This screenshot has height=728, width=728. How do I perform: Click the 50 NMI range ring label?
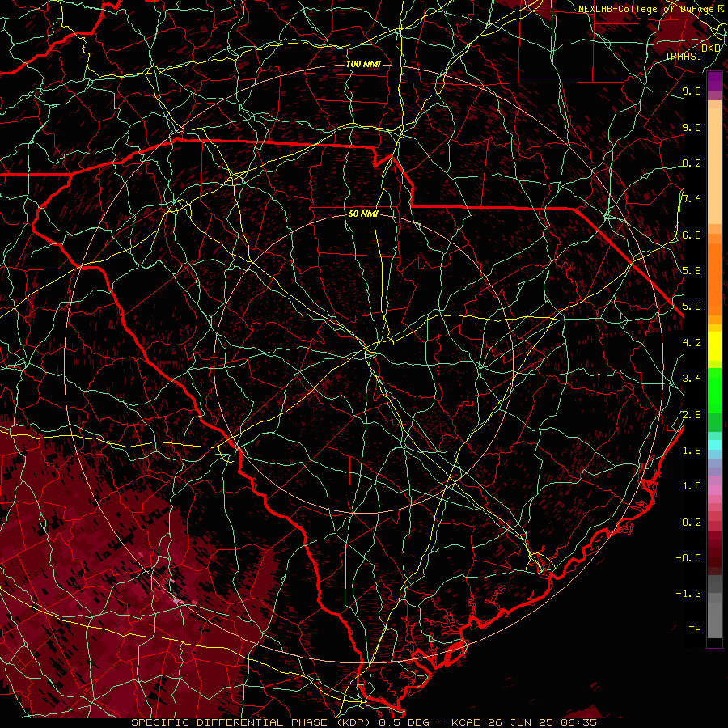click(363, 214)
